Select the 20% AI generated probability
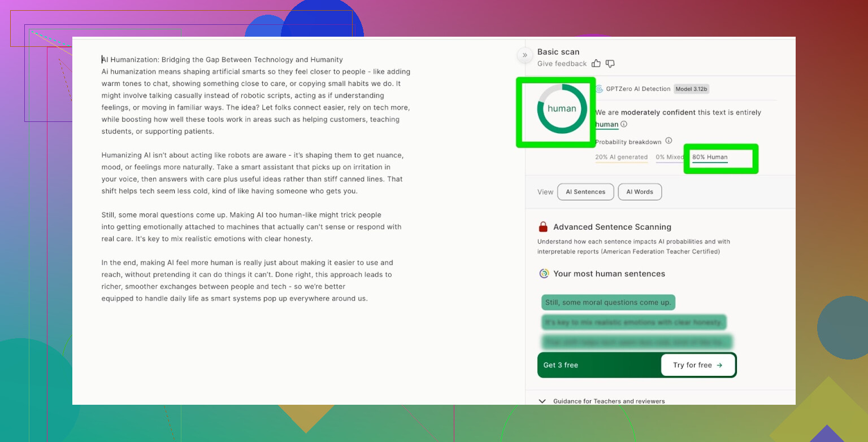 click(621, 157)
